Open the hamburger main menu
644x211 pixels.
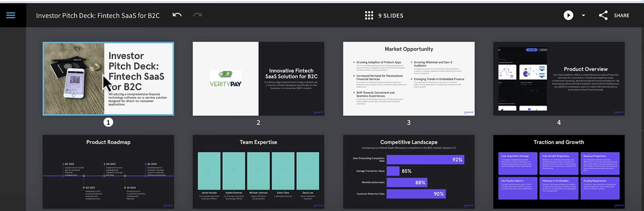click(11, 15)
